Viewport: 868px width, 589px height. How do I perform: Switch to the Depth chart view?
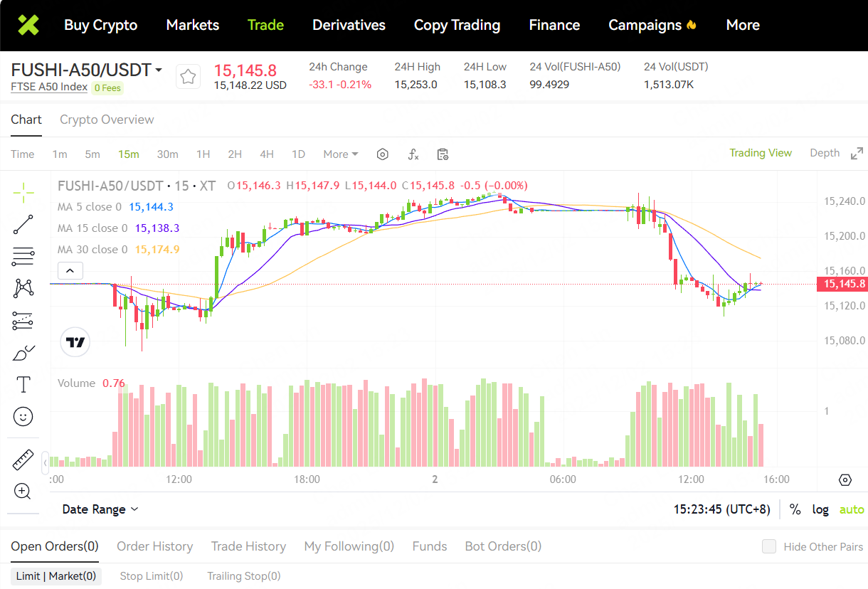pyautogui.click(x=825, y=153)
